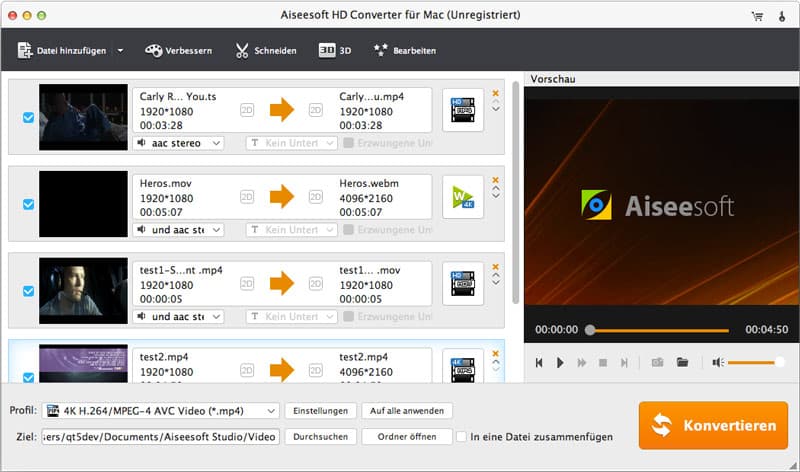Remove Heros.mov with orange X
This screenshot has width=800, height=472.
coord(495,180)
